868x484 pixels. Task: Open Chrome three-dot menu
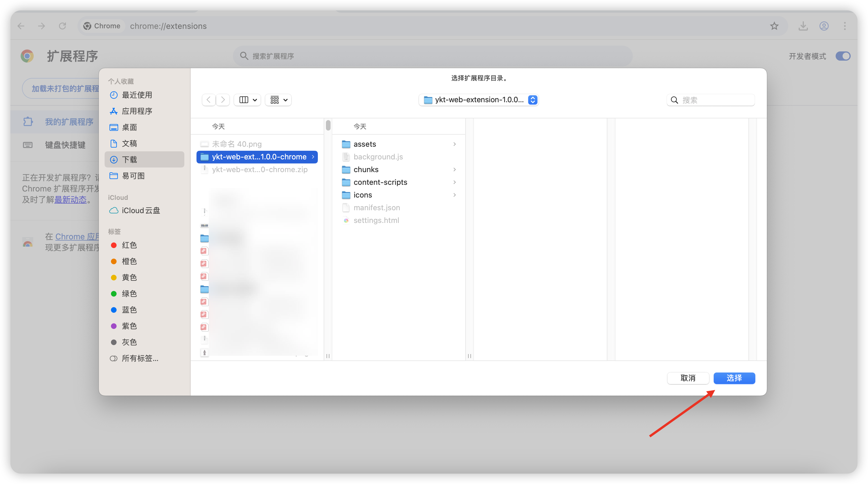click(844, 26)
